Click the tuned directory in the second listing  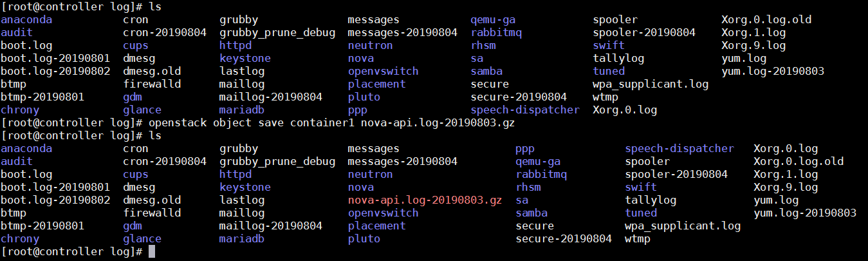pyautogui.click(x=641, y=213)
